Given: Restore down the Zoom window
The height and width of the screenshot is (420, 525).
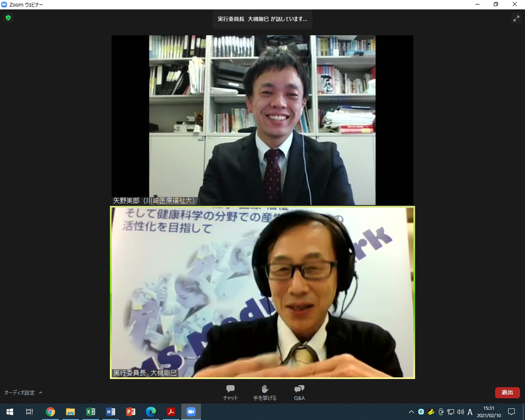Looking at the screenshot, I should [496, 4].
